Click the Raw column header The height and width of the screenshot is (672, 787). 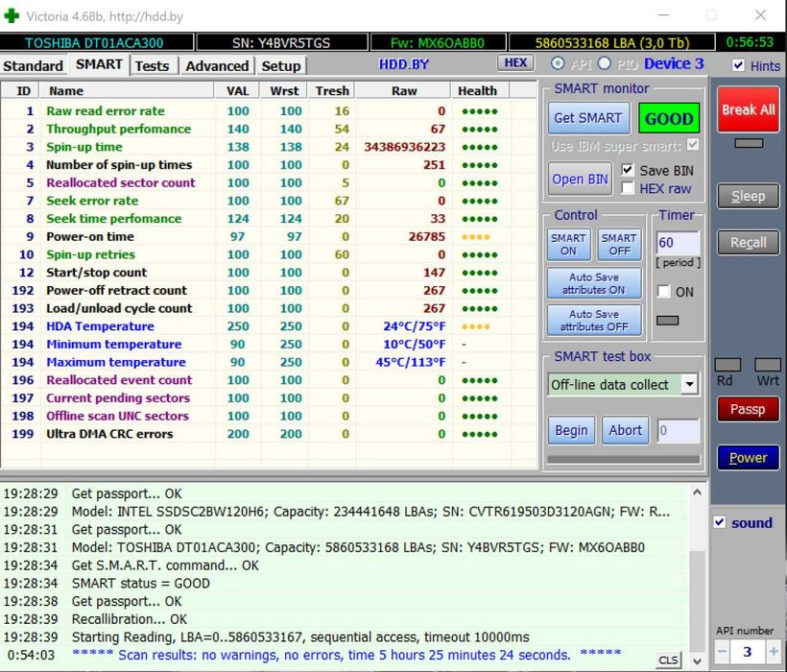coord(403,91)
